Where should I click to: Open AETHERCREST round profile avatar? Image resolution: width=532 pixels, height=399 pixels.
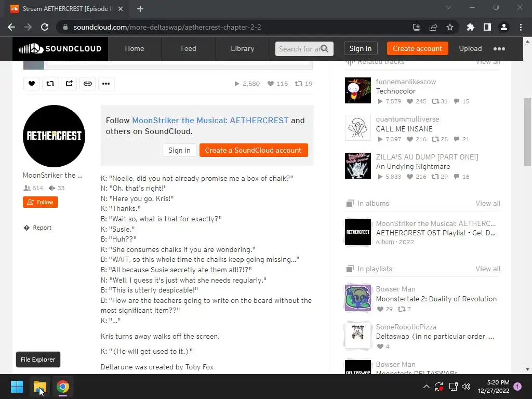tap(54, 136)
